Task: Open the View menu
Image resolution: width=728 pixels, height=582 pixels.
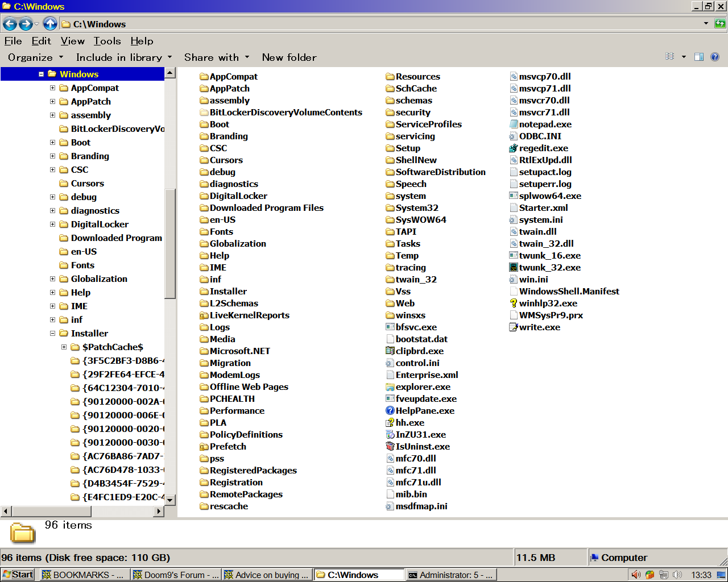Action: pyautogui.click(x=73, y=41)
